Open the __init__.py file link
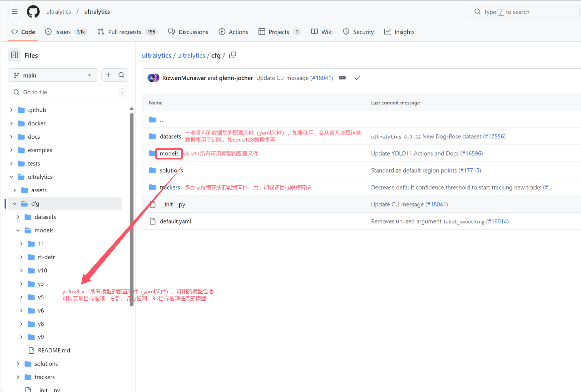The width and height of the screenshot is (581, 392). click(x=172, y=204)
